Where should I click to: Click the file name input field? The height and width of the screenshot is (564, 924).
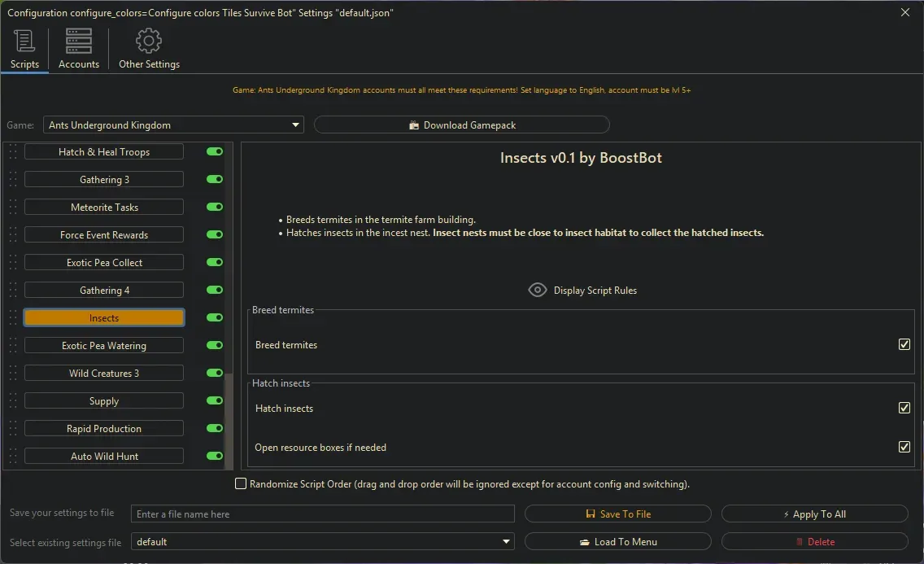(x=323, y=514)
